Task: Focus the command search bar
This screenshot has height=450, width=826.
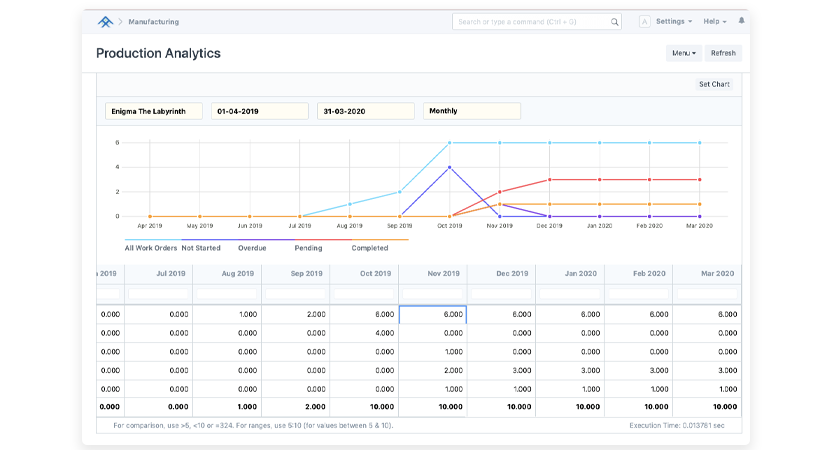Action: (x=536, y=22)
